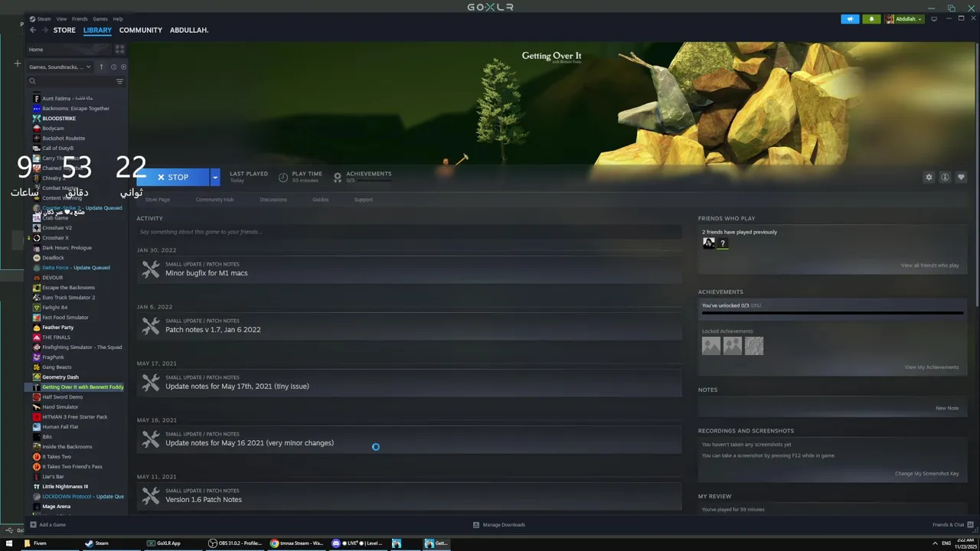Click the activity say something field
980x551 pixels.
pos(409,232)
